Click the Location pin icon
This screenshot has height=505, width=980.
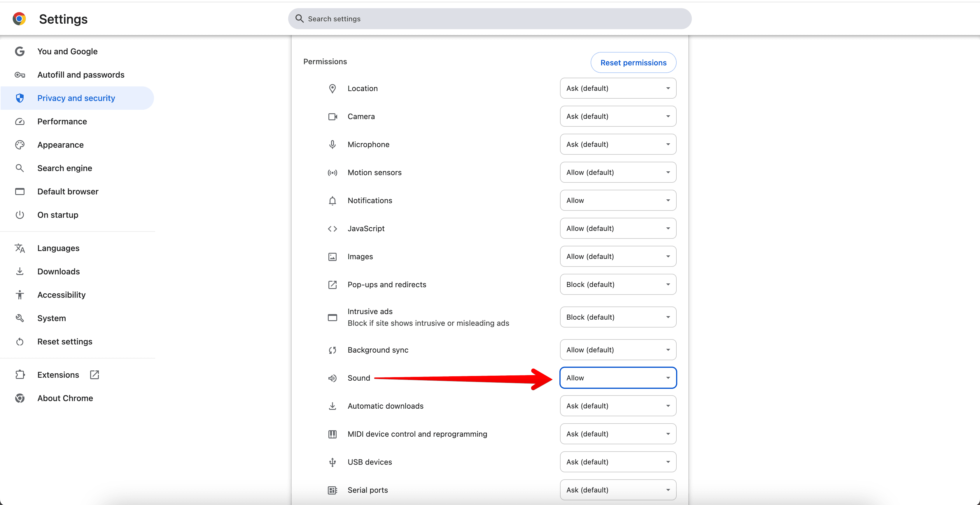tap(332, 88)
